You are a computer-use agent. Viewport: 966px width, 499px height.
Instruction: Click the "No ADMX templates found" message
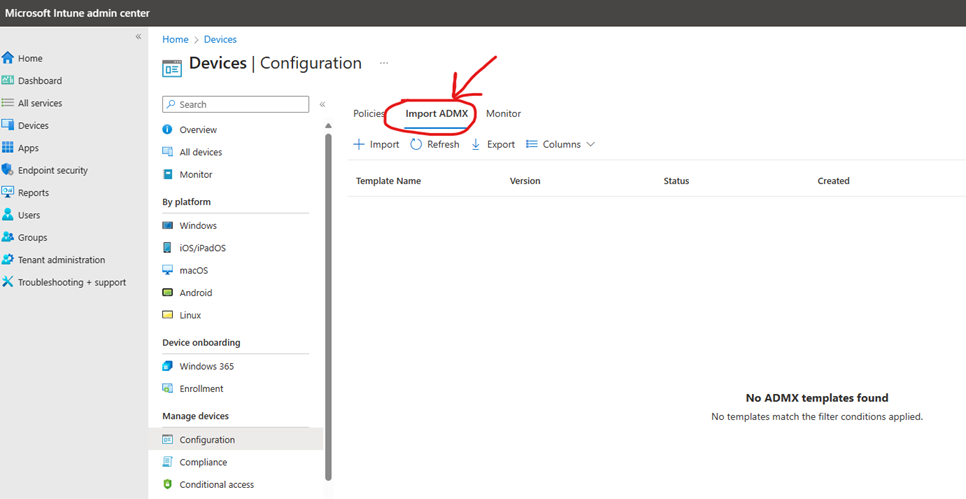point(817,397)
